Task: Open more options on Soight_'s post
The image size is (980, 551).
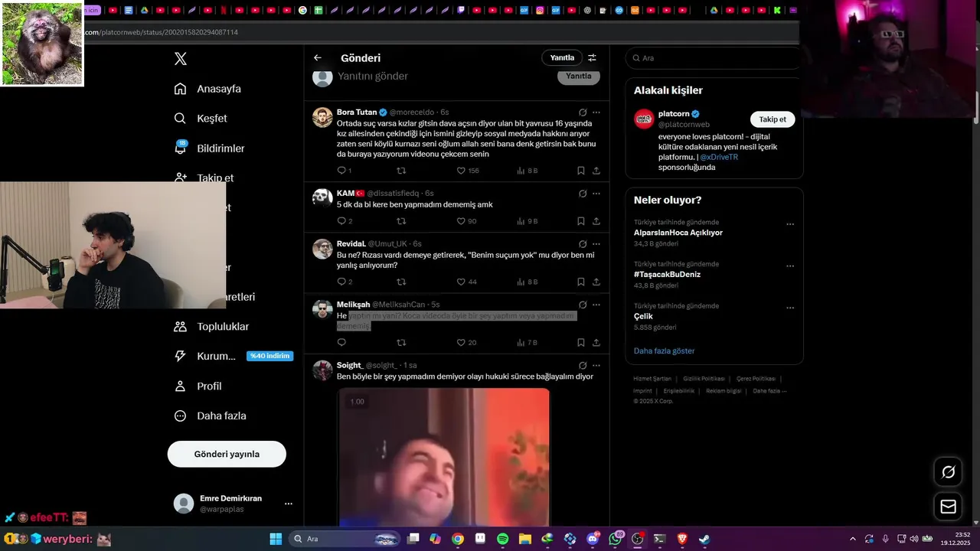Action: 596,366
